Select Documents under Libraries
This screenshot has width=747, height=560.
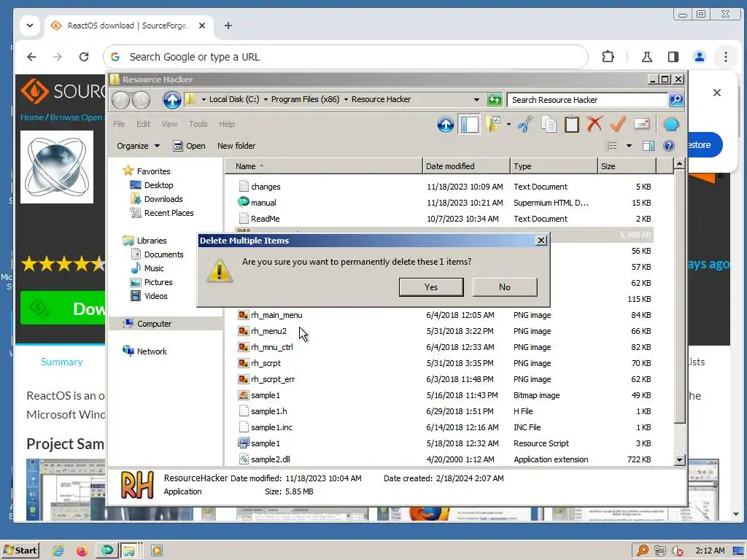(163, 254)
